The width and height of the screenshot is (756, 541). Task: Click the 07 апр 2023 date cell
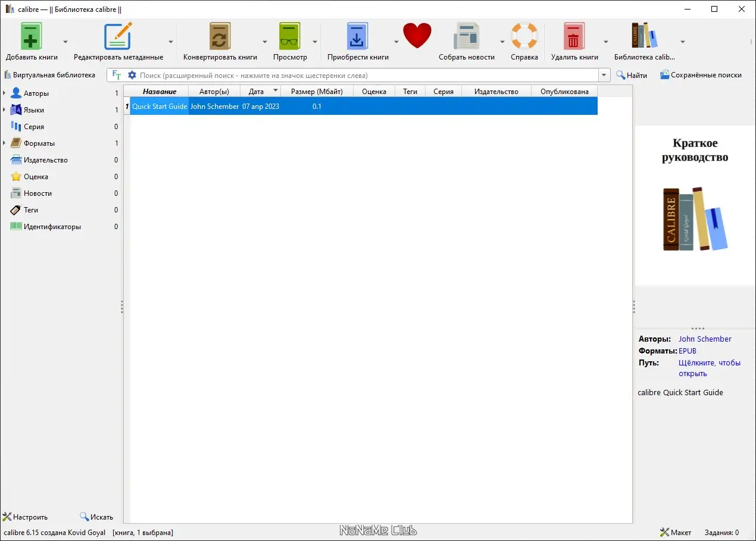coord(261,106)
